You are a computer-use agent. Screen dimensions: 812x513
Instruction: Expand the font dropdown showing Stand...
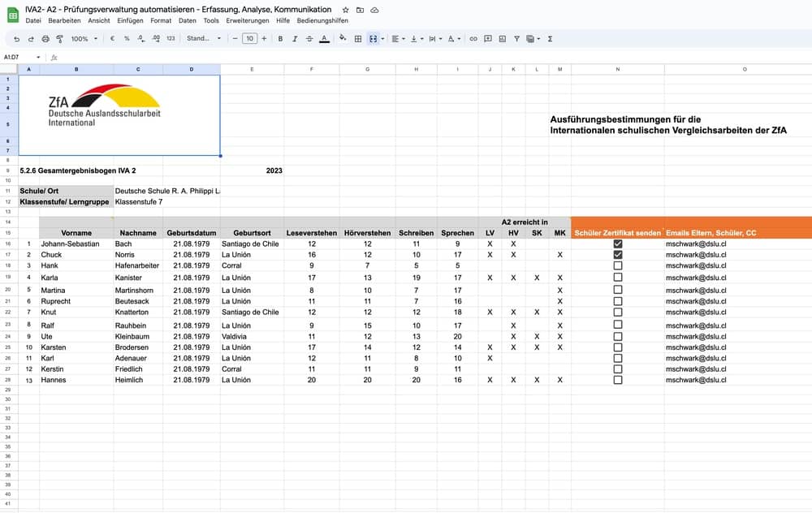tap(201, 38)
